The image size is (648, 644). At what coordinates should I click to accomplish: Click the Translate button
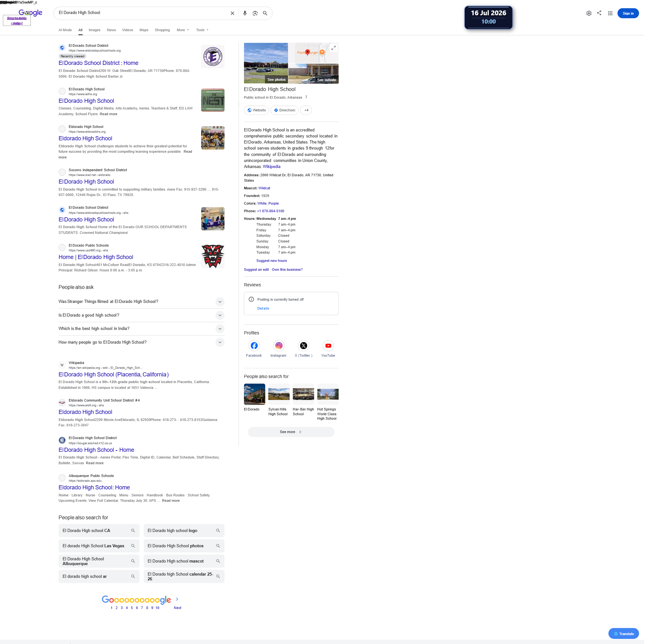point(627,637)
